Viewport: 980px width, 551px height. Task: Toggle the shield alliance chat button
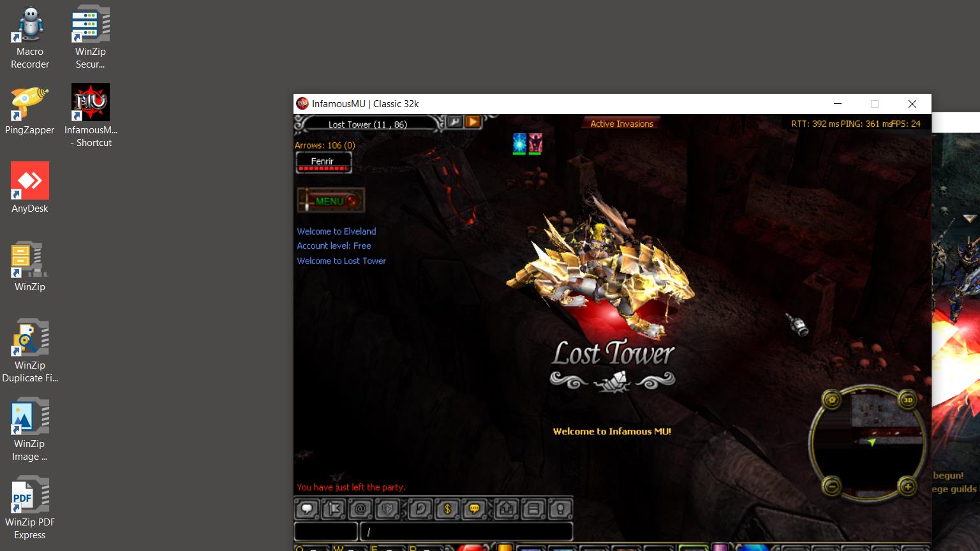(x=388, y=509)
